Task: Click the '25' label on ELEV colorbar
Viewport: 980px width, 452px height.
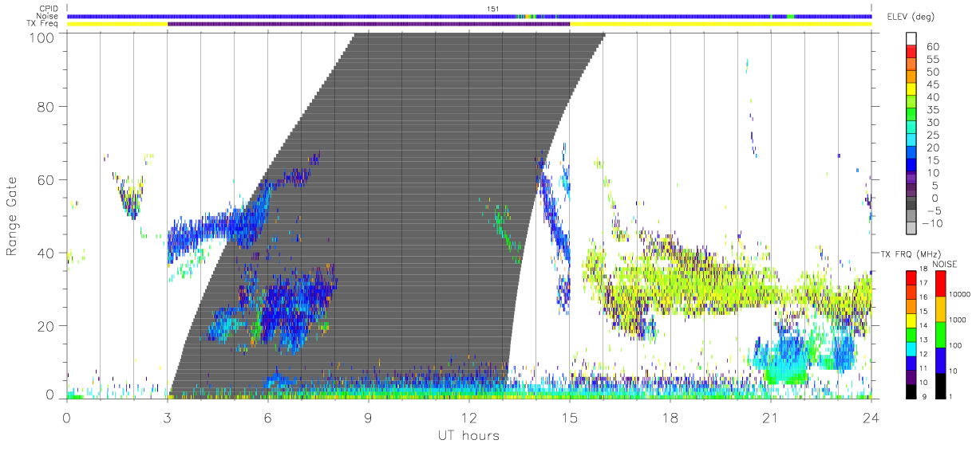Action: (933, 136)
